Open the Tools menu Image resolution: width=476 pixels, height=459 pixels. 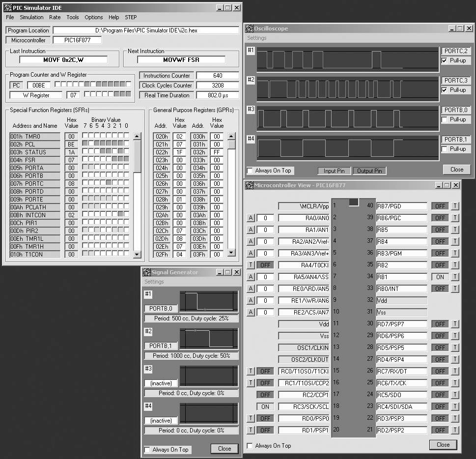click(73, 17)
